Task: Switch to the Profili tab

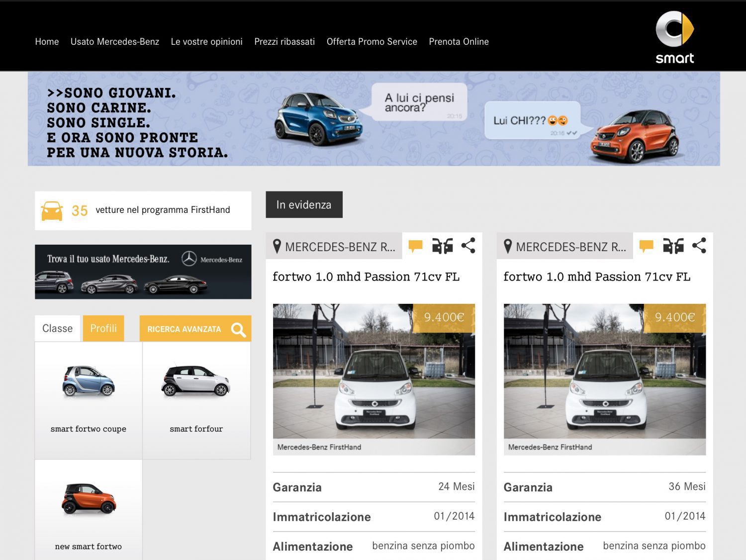Action: click(x=103, y=328)
